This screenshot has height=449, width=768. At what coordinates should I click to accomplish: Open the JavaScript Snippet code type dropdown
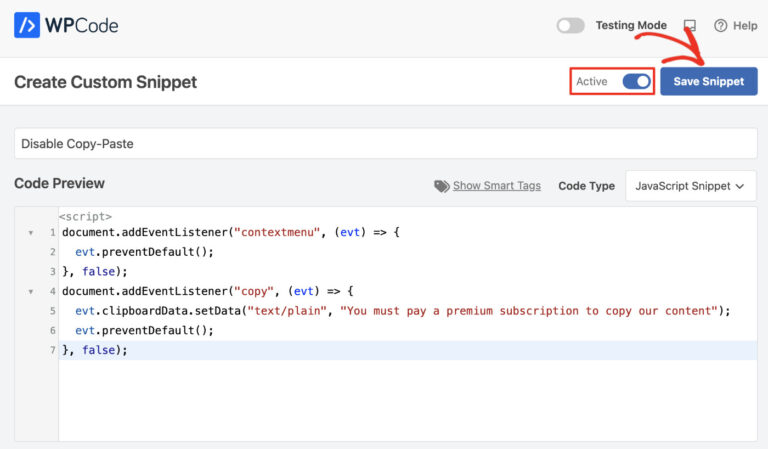(x=691, y=186)
